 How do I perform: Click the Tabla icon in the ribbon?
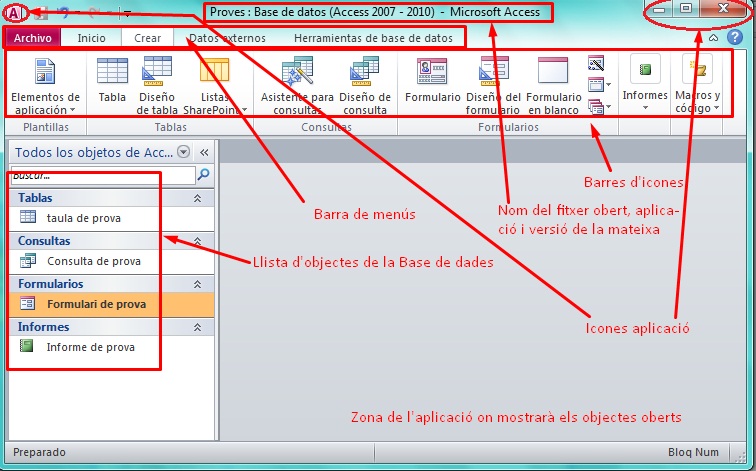click(112, 81)
